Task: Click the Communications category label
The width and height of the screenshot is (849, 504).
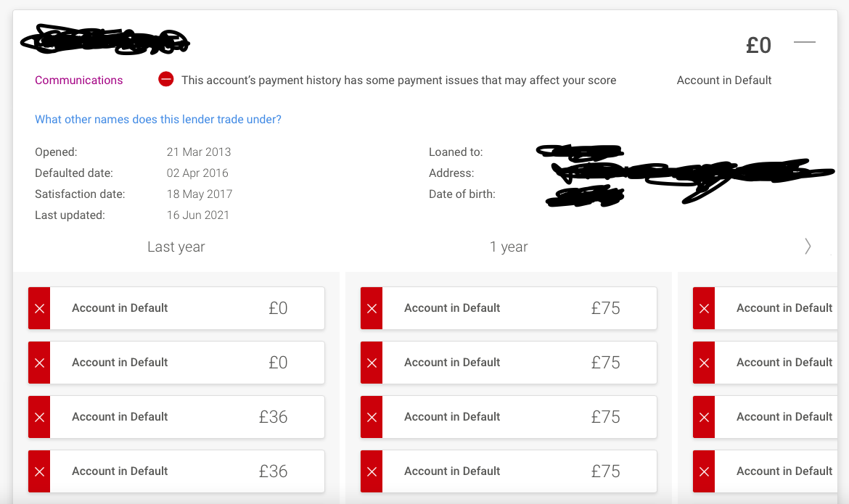Action: (79, 80)
